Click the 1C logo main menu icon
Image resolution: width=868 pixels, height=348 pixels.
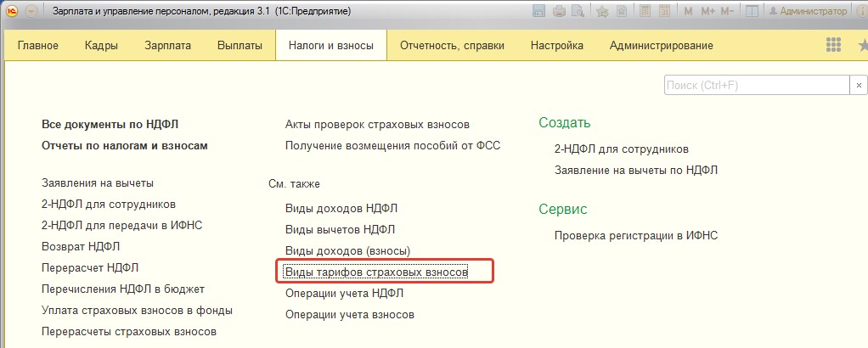(12, 12)
